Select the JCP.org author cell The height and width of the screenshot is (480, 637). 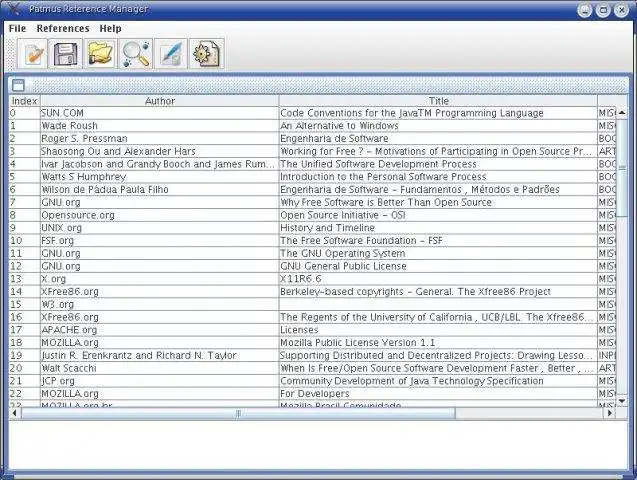pos(160,381)
